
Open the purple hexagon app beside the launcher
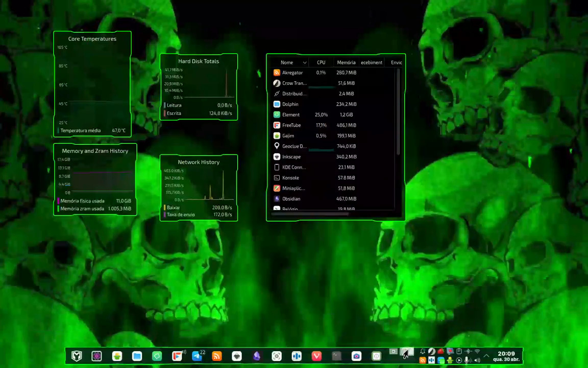(x=97, y=356)
